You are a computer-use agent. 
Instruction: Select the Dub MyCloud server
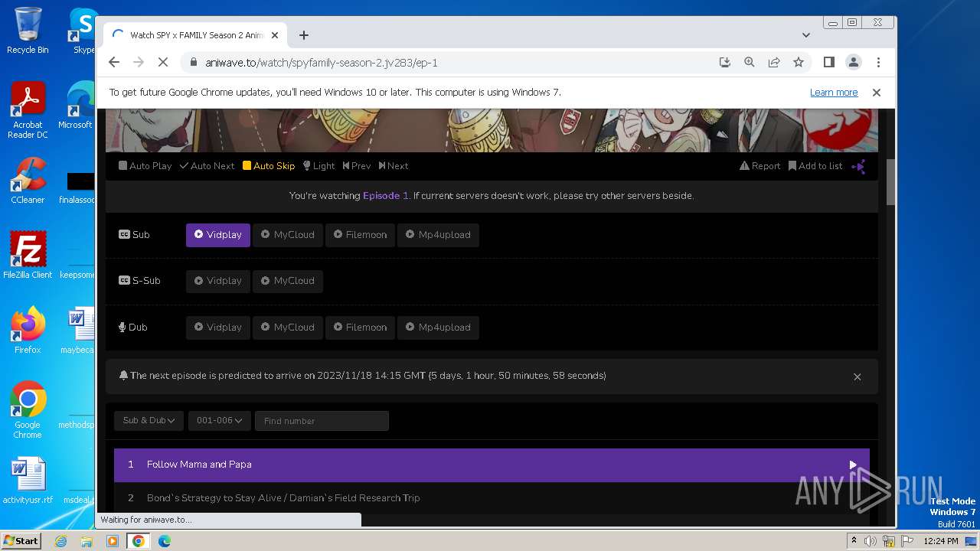(x=288, y=328)
